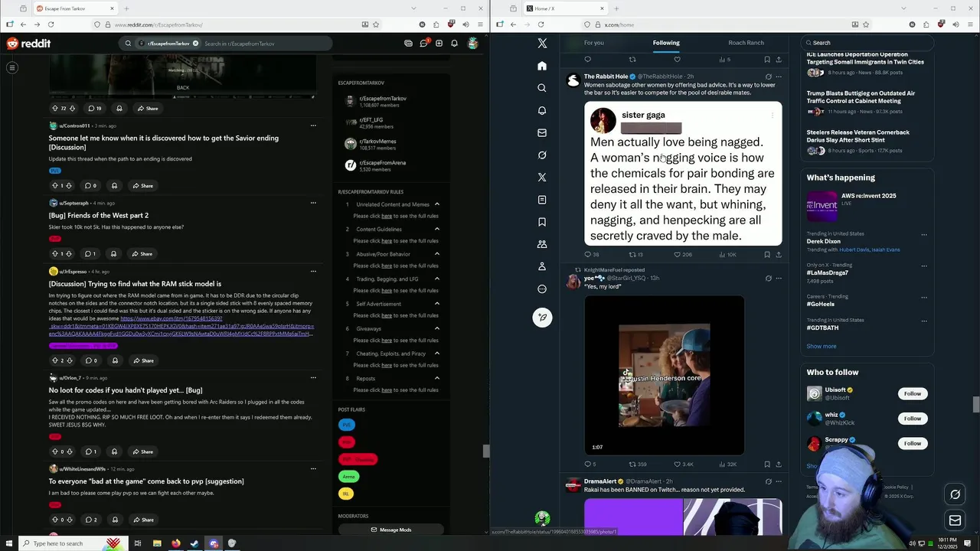The image size is (980, 551).
Task: Open post To everyone bad at the game
Action: (146, 481)
